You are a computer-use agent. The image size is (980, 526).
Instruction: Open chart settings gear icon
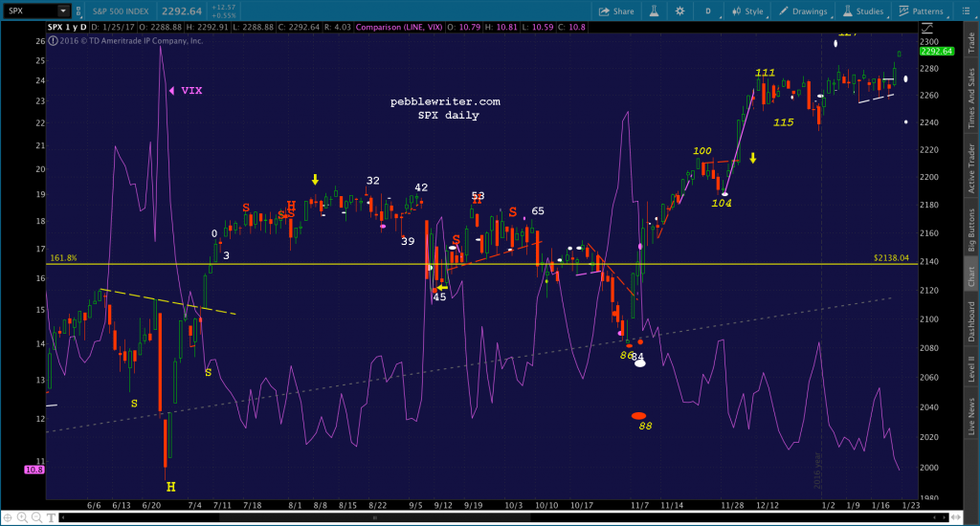[680, 11]
